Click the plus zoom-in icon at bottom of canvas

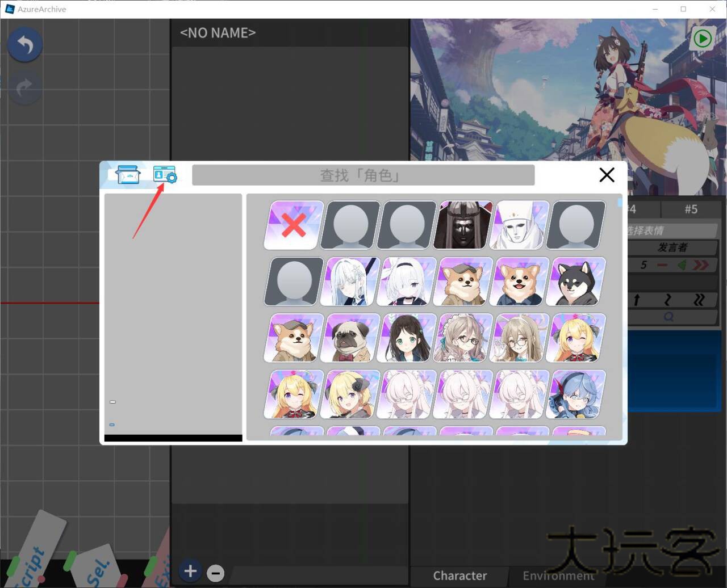[x=190, y=572]
